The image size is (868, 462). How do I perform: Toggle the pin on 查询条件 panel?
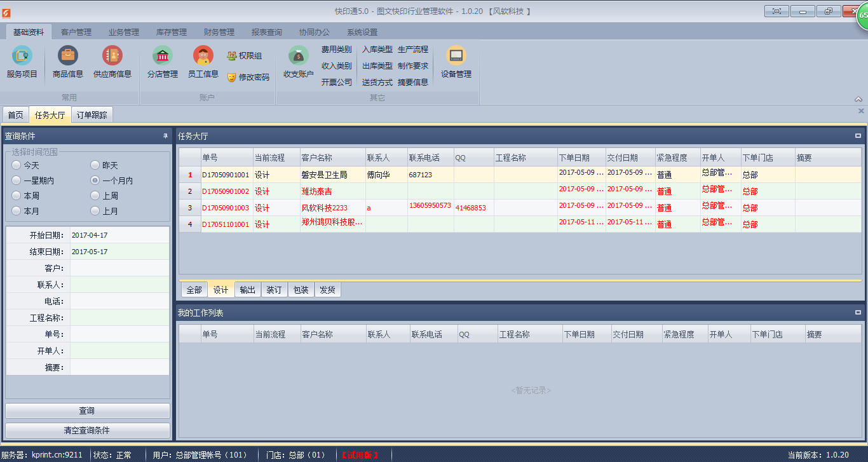tap(165, 136)
